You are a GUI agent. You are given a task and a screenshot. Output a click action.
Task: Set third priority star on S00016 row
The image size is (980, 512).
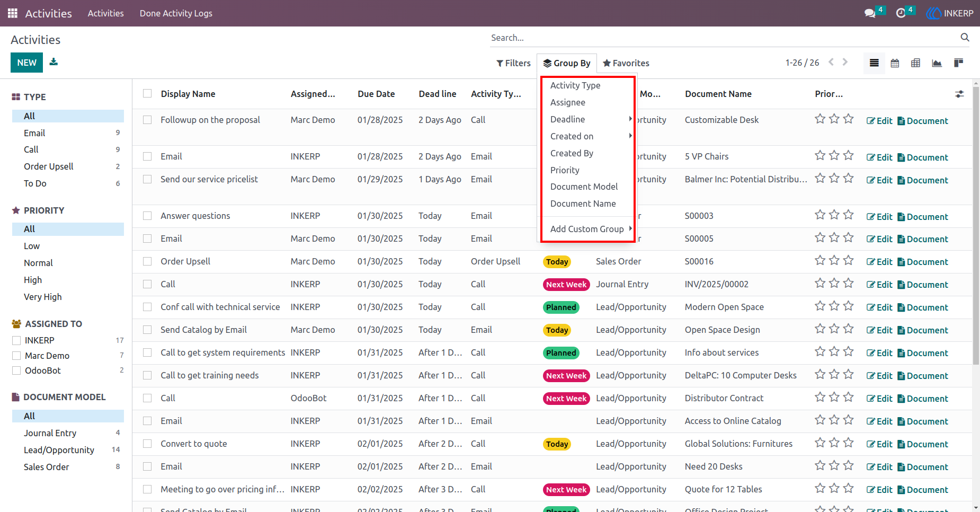[849, 260]
